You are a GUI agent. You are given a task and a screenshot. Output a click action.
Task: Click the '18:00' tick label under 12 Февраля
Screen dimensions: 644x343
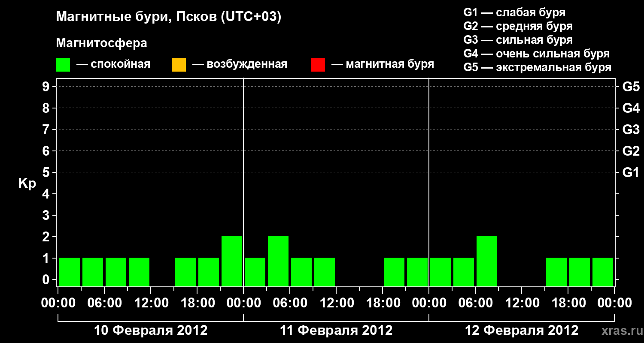click(x=568, y=304)
